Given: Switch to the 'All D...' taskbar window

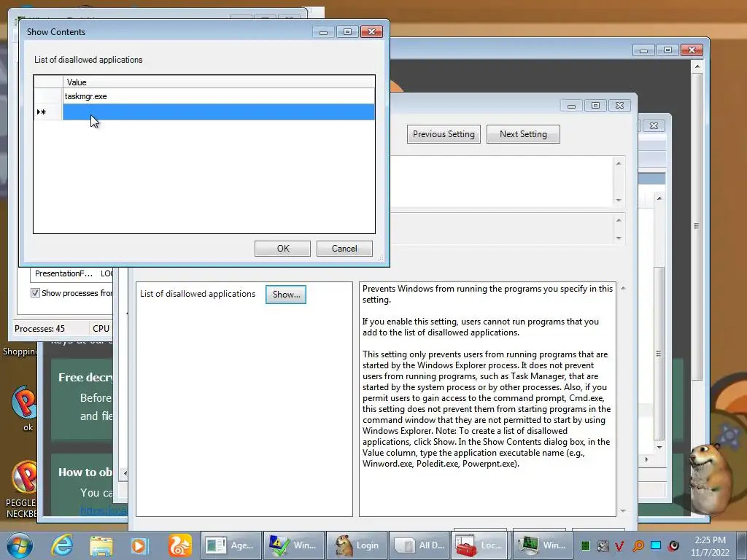Looking at the screenshot, I should click(419, 545).
